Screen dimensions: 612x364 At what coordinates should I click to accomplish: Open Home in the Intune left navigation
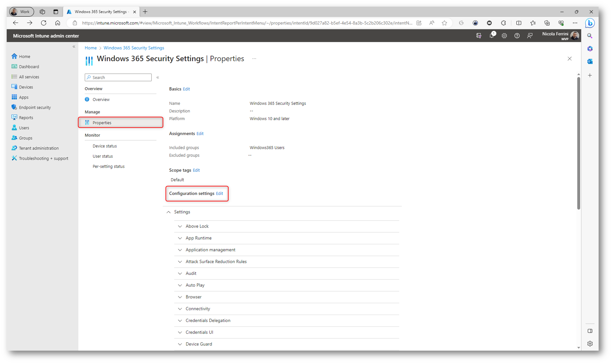[24, 56]
